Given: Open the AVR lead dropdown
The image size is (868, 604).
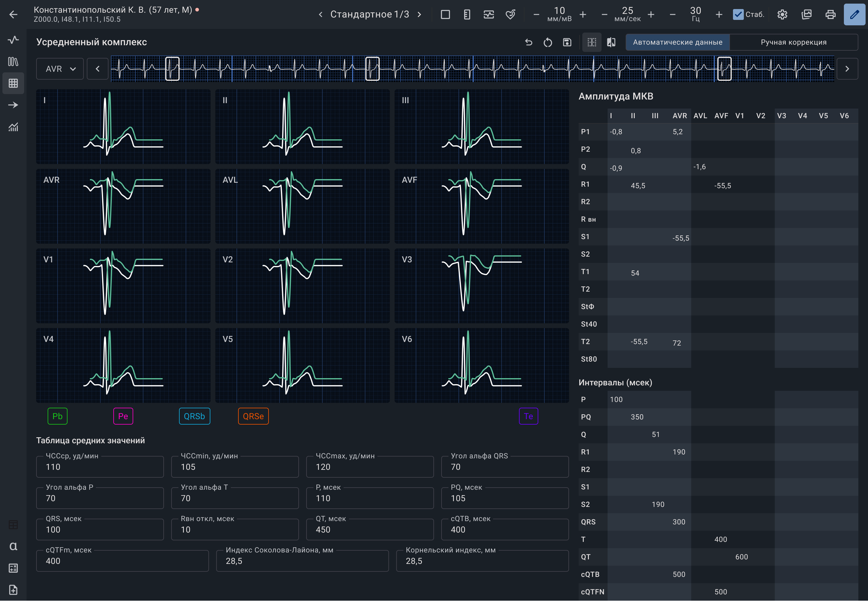Looking at the screenshot, I should (x=60, y=69).
